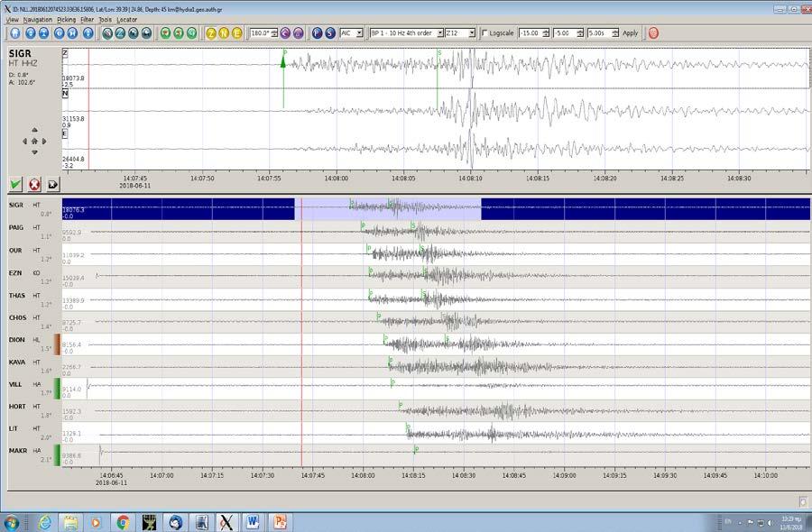This screenshot has width=812, height=532.
Task: Click the first blue round toolbar icon
Action: (x=15, y=33)
